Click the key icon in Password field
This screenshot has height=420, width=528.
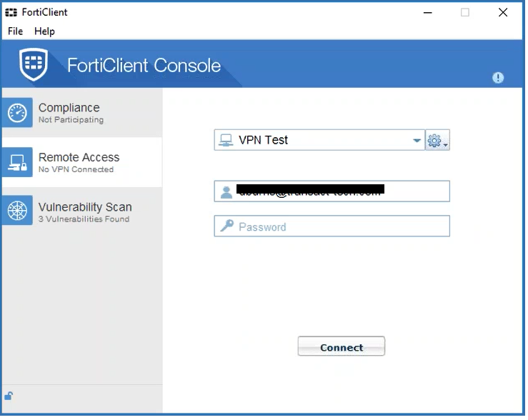226,226
